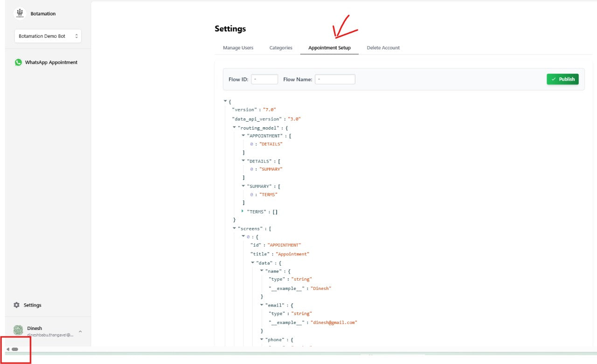This screenshot has width=597, height=364.
Task: Click the Flow Name input field
Action: [x=335, y=79]
